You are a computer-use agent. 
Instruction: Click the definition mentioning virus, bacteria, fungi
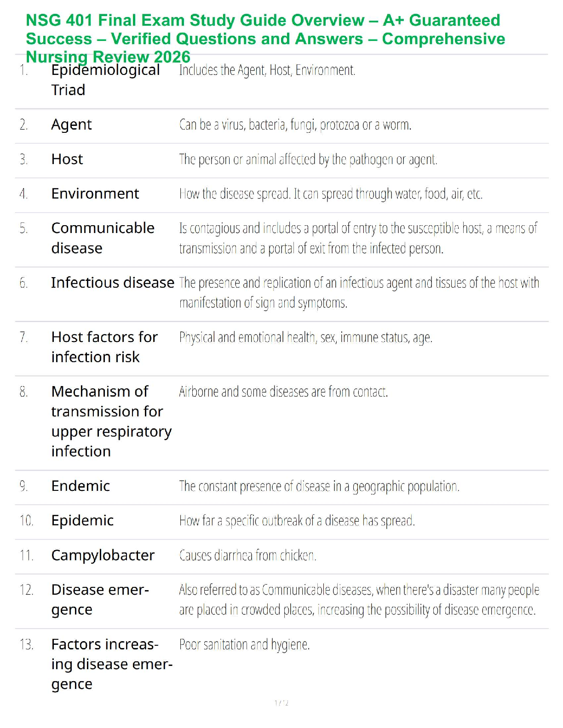pos(295,125)
